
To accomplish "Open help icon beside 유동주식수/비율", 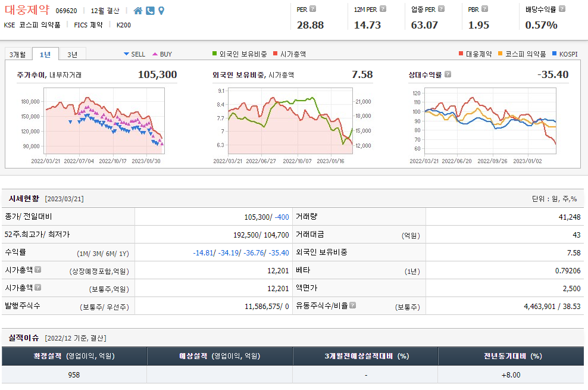I will (352, 305).
